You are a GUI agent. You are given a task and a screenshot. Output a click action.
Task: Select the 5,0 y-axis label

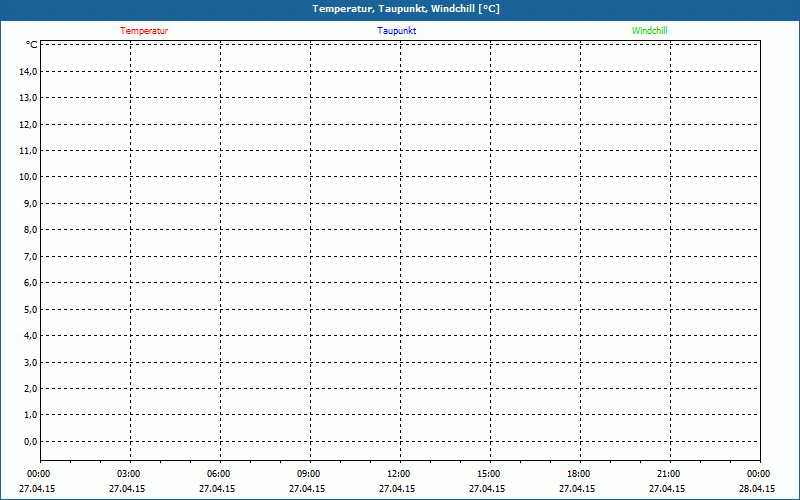pyautogui.click(x=31, y=309)
